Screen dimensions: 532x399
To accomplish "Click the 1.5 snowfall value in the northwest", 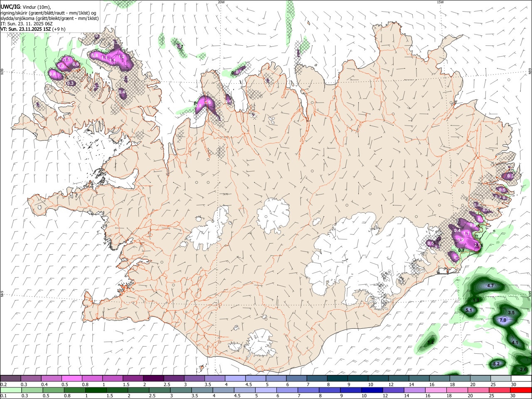I will point(67,60).
